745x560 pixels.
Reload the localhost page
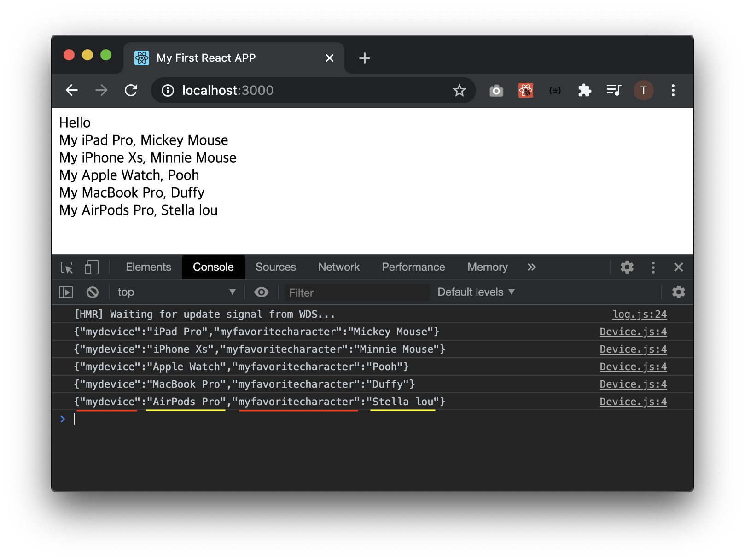click(131, 90)
